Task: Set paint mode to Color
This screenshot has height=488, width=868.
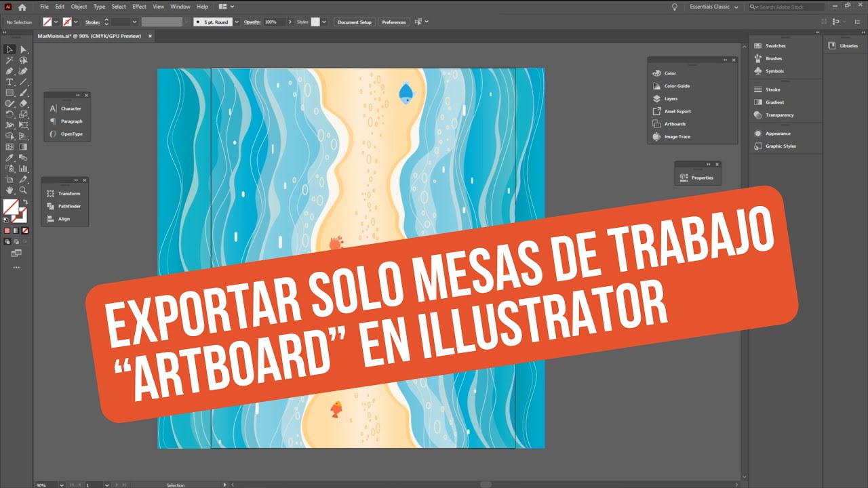Action: click(x=7, y=230)
